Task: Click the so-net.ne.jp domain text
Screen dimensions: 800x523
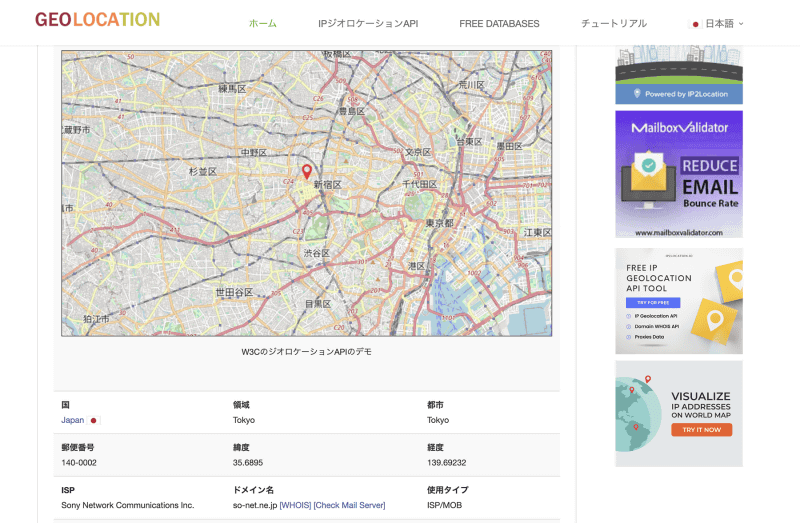Action: [x=255, y=505]
